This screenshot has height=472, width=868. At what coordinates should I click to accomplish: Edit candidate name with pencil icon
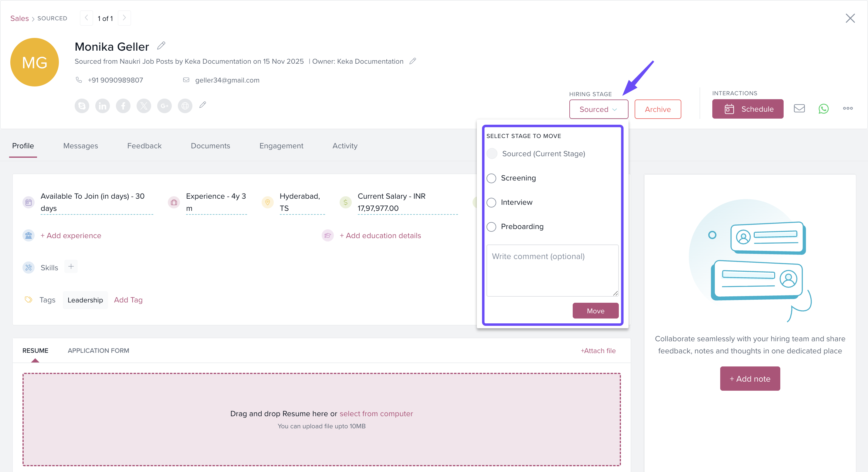click(x=161, y=46)
